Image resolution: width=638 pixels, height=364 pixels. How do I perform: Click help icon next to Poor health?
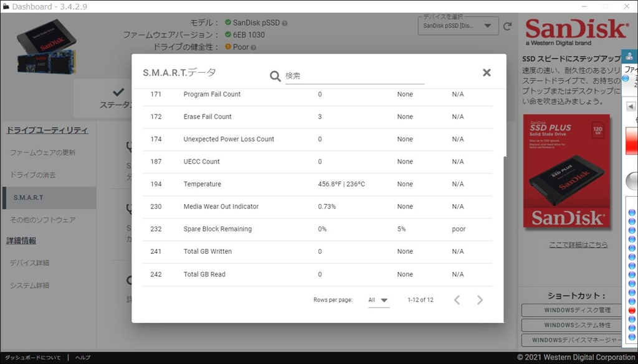(254, 47)
